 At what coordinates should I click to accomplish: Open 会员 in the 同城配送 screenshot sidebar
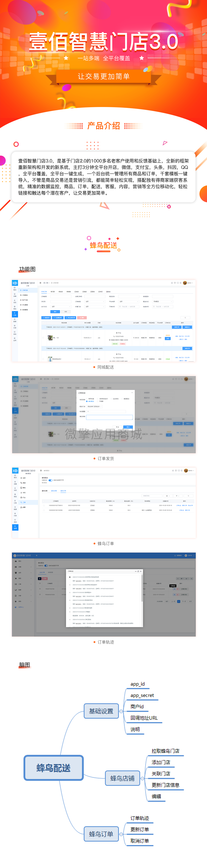pyautogui.click(x=15, y=301)
